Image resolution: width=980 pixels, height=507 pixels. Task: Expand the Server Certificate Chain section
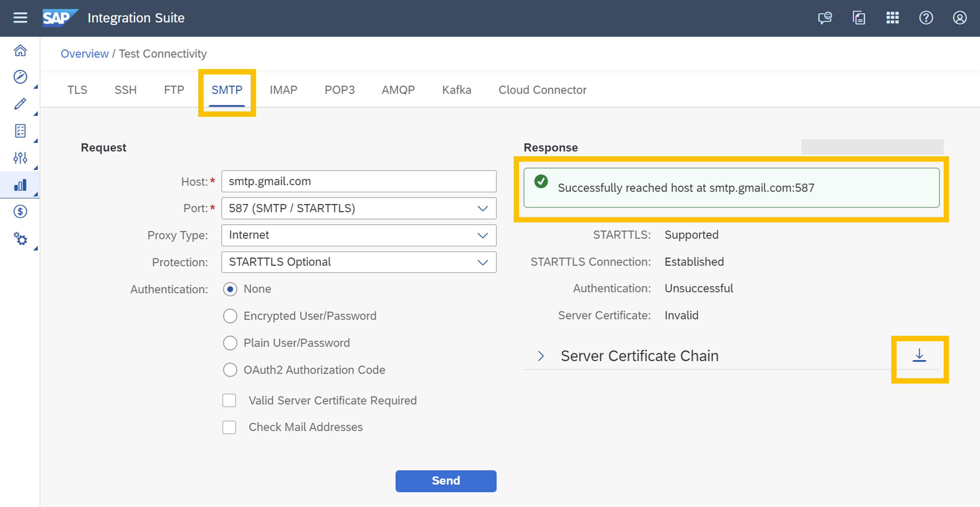(x=541, y=356)
